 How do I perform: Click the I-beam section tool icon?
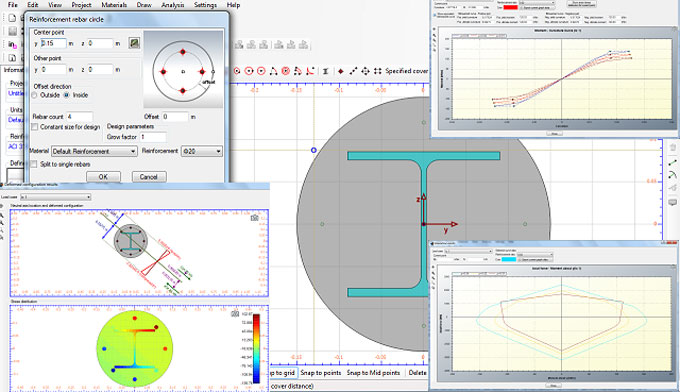325,71
